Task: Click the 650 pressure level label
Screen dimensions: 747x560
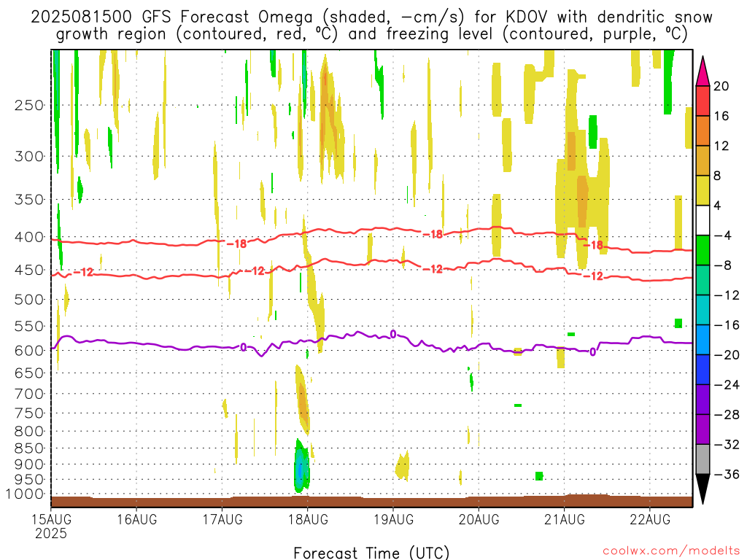Action: (x=29, y=373)
